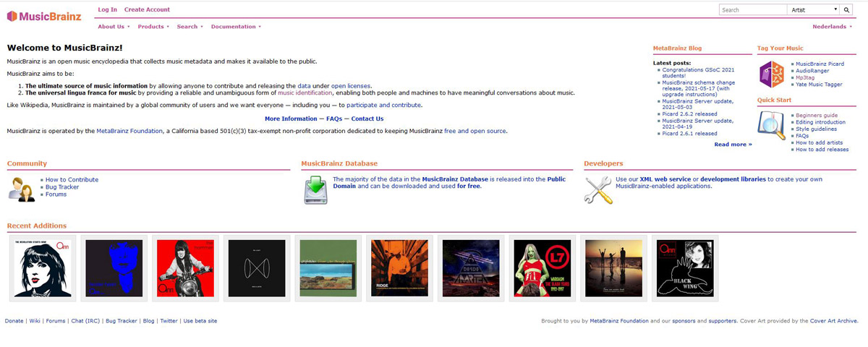The height and width of the screenshot is (347, 868).
Task: Open Server update 2021-05-03 post
Action: pyautogui.click(x=698, y=105)
